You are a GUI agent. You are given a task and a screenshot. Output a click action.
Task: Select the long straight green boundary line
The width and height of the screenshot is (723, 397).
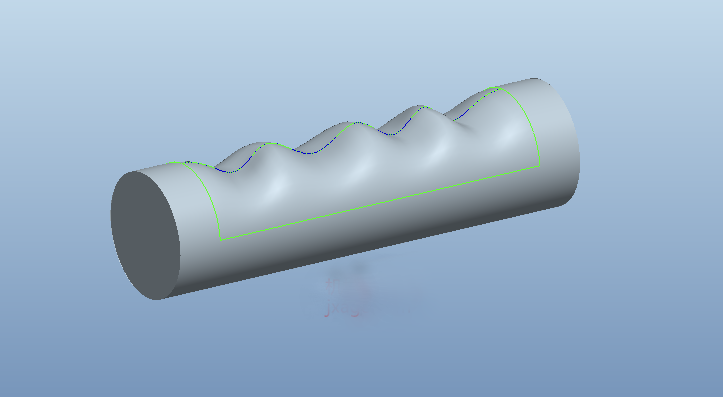(x=380, y=203)
